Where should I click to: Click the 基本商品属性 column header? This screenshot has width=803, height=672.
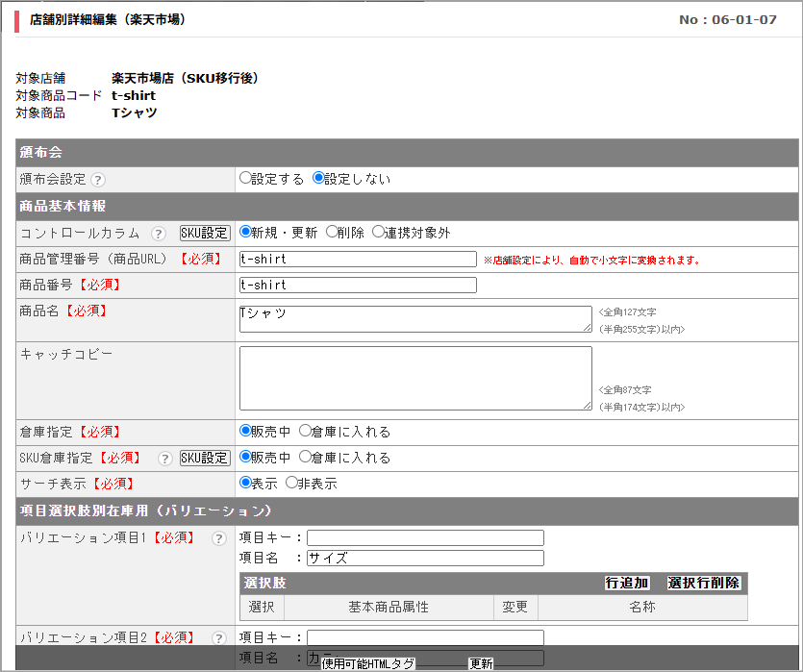click(x=389, y=607)
